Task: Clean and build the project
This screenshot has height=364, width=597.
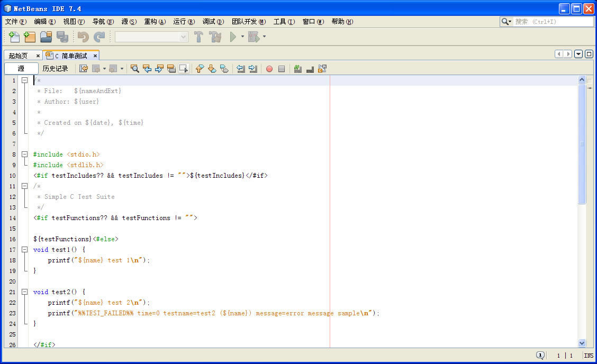Action: coord(216,37)
